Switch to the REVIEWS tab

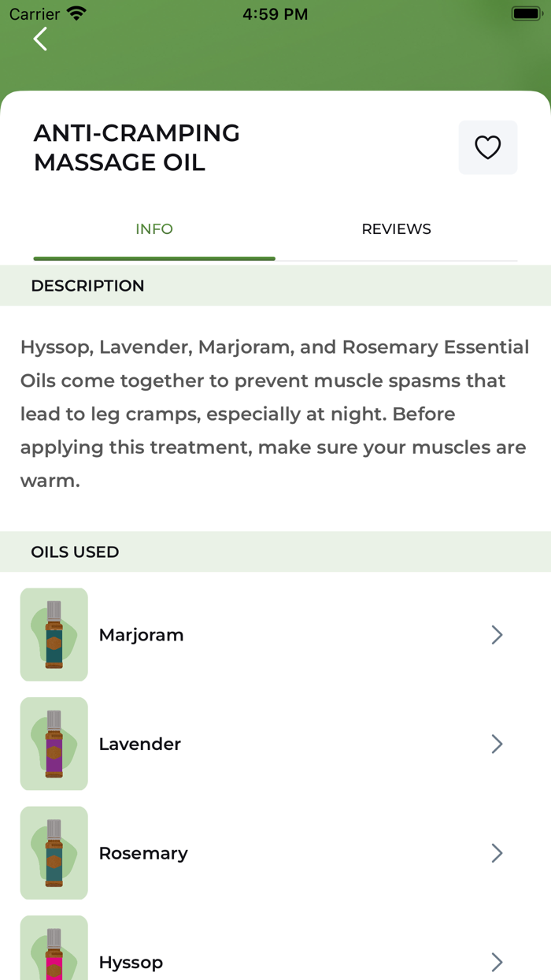tap(396, 228)
